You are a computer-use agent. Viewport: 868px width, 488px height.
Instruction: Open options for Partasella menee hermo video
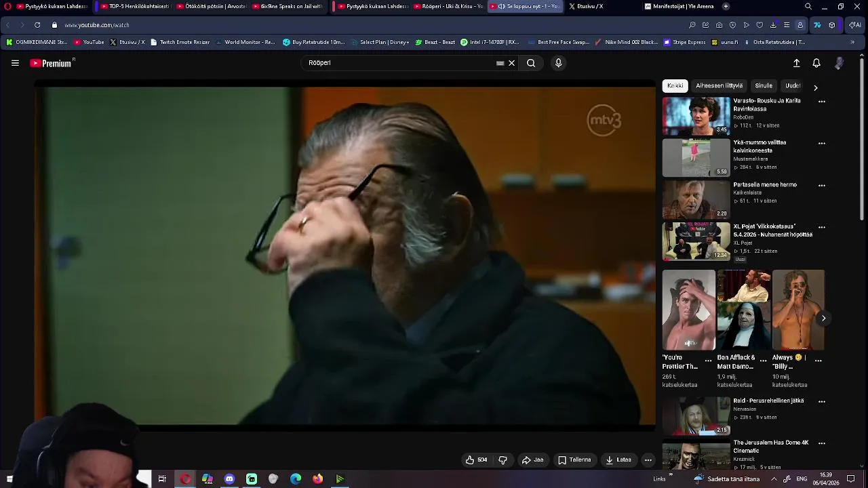pos(822,186)
